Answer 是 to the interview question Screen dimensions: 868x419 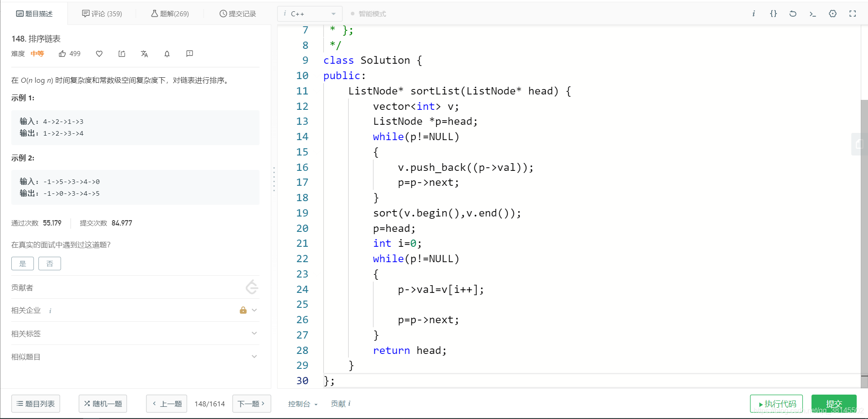(23, 264)
